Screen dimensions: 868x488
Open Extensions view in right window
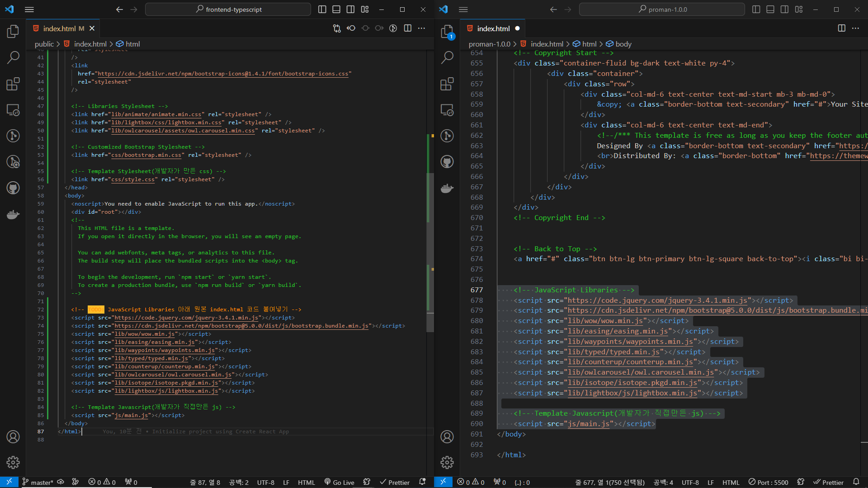click(447, 84)
